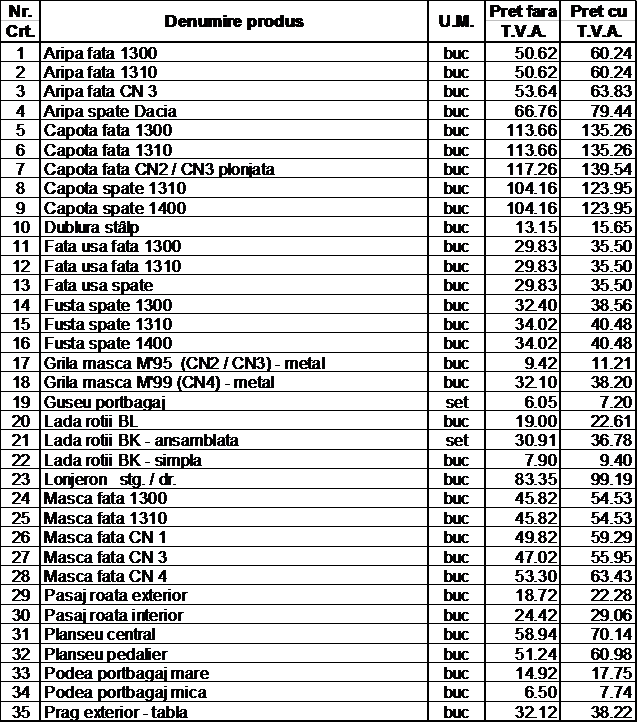Select the price value 79.44
Viewport: 637px width, 722px height.
(611, 111)
